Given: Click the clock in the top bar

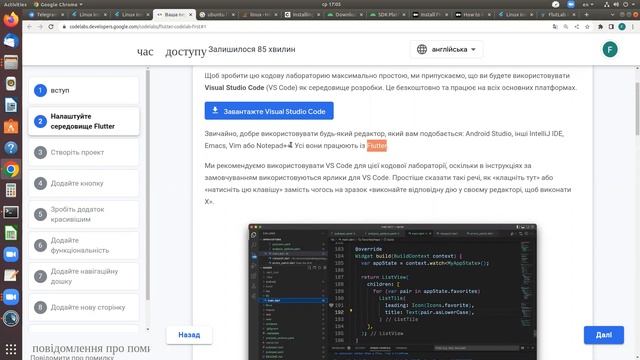Looking at the screenshot, I should coord(331,4).
